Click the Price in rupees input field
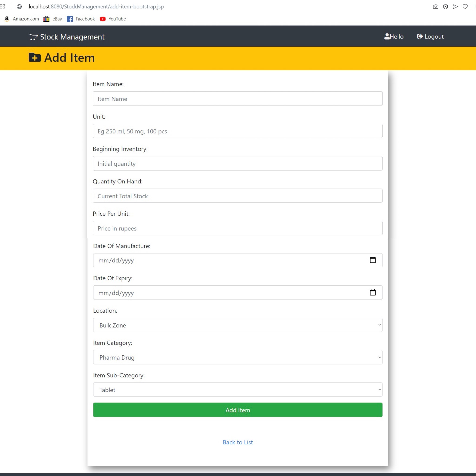The width and height of the screenshot is (476, 476). click(237, 228)
